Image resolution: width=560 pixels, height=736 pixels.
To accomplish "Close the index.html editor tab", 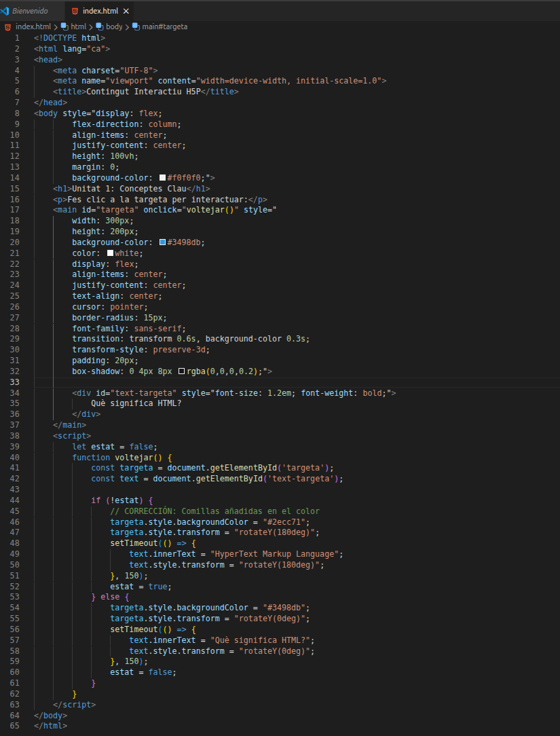I will pyautogui.click(x=126, y=11).
